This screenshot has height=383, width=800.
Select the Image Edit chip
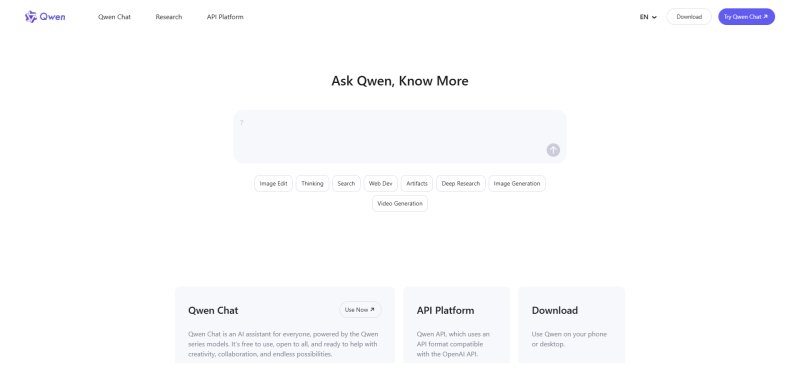coord(273,184)
